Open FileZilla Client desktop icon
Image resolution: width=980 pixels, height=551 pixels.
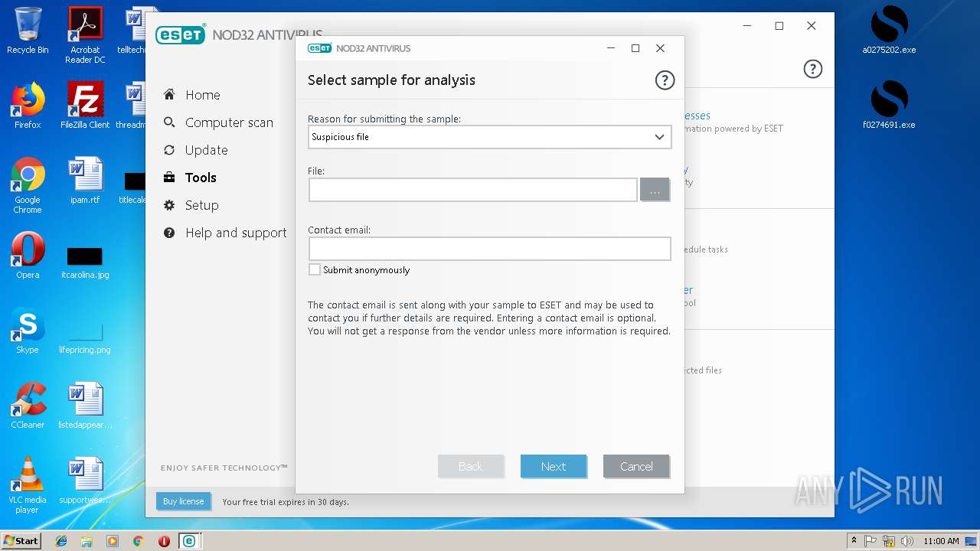pyautogui.click(x=85, y=106)
